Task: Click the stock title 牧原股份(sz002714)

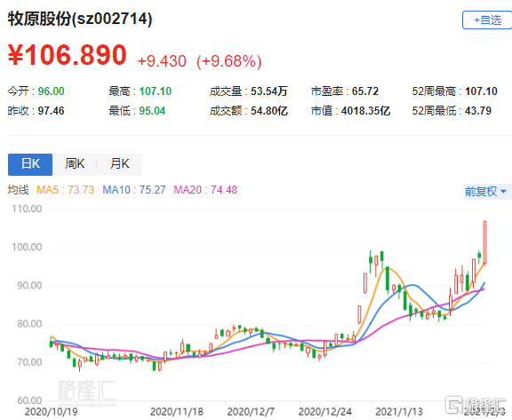Action: pos(80,19)
